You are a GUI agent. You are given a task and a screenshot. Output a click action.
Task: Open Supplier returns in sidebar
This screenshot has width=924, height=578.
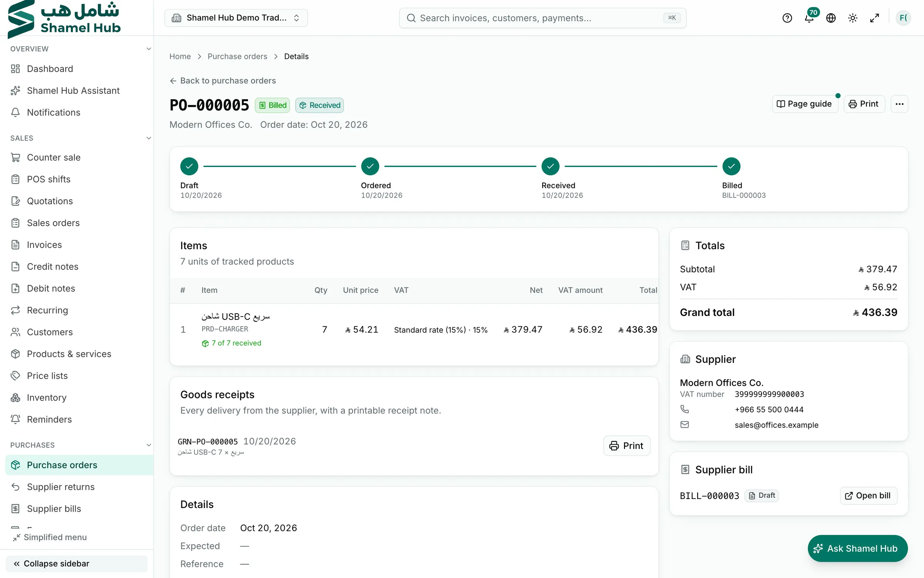[79, 487]
